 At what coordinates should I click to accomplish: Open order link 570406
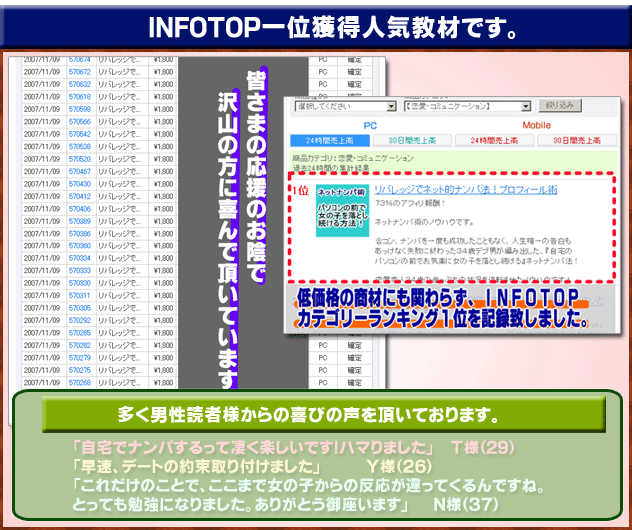(79, 209)
